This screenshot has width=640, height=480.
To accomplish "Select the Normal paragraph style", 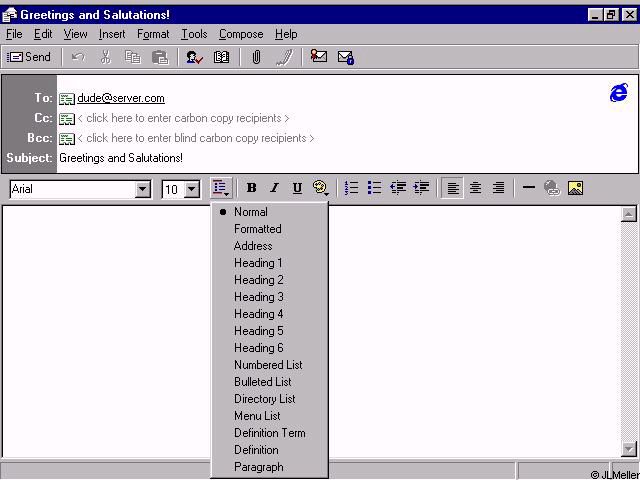I will point(269,212).
